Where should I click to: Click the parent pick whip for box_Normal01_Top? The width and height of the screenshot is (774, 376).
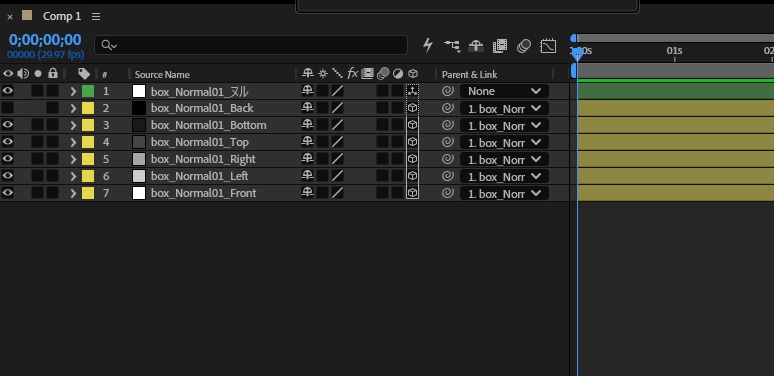click(x=448, y=142)
